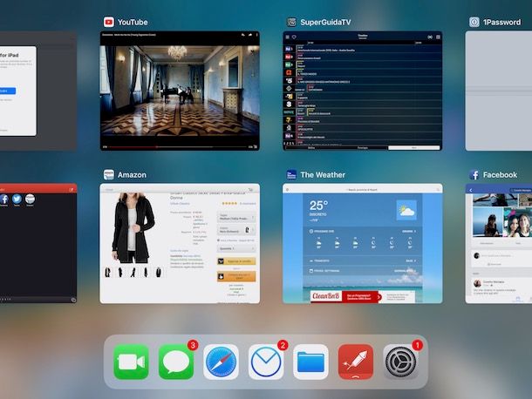Select the Canale 5 channel row
Viewport: 532px width, 399px height.
[x=363, y=81]
